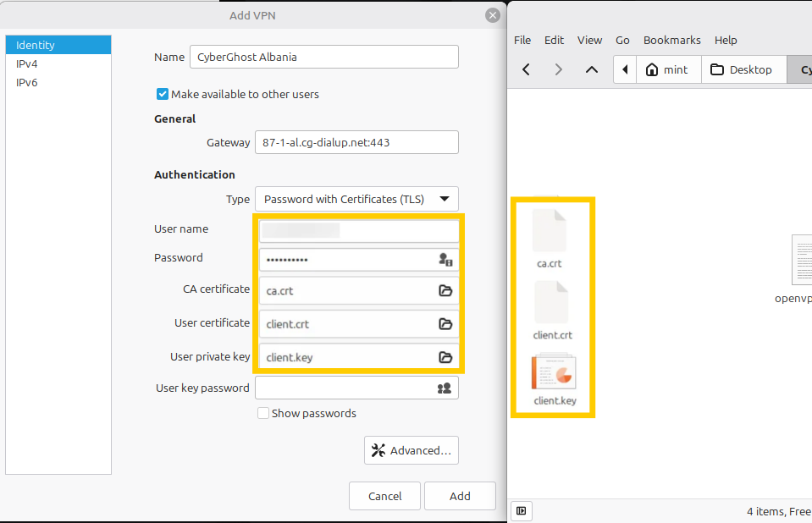The height and width of the screenshot is (523, 812).
Task: Cancel adding the VPN
Action: (384, 496)
